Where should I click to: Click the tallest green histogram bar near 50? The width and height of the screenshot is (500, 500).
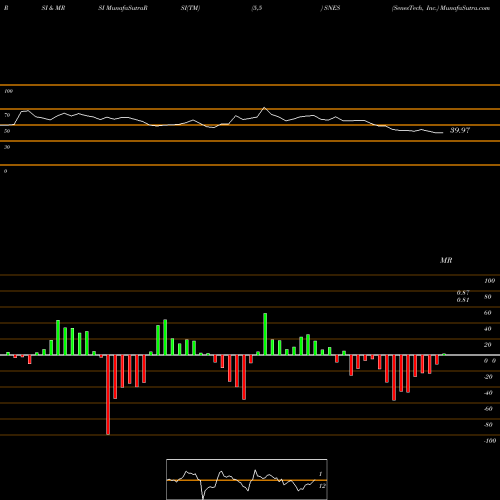[265, 334]
